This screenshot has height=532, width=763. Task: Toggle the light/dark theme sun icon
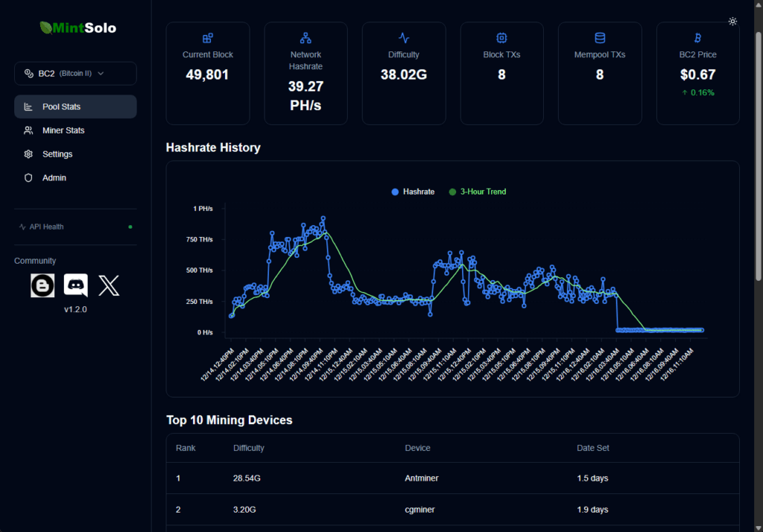[x=732, y=22]
